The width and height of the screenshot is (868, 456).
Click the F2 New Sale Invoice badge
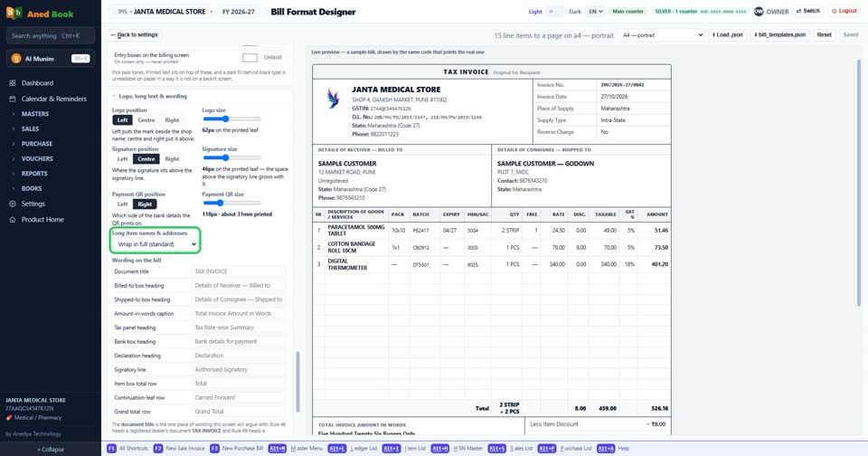(157, 448)
